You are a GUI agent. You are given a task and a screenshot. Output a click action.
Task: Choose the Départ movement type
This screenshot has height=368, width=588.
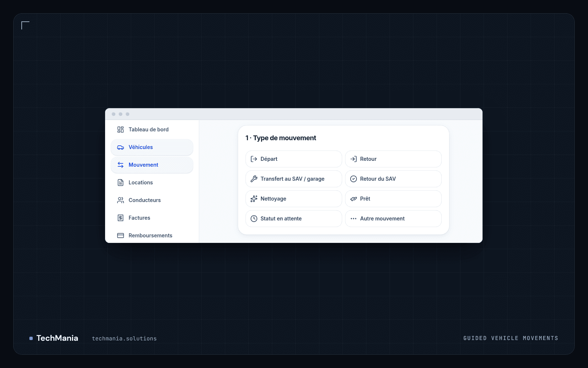tap(294, 159)
